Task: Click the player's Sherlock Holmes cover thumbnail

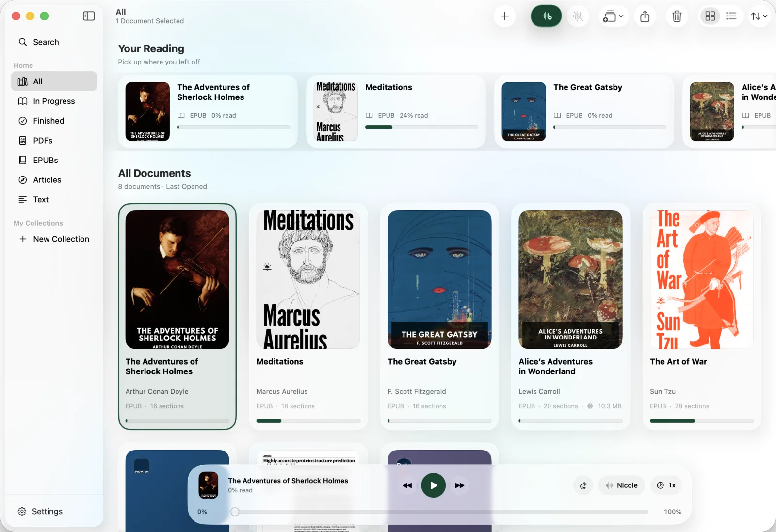Action: click(209, 485)
